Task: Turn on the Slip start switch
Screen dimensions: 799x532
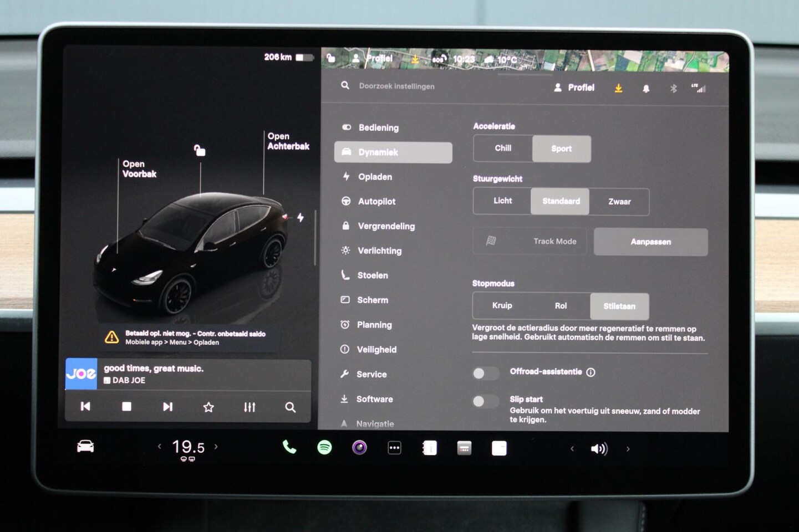Action: pos(485,401)
